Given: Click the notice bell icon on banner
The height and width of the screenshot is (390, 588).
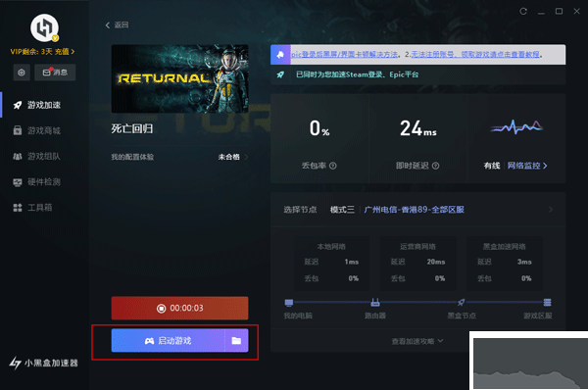Looking at the screenshot, I should pyautogui.click(x=280, y=55).
